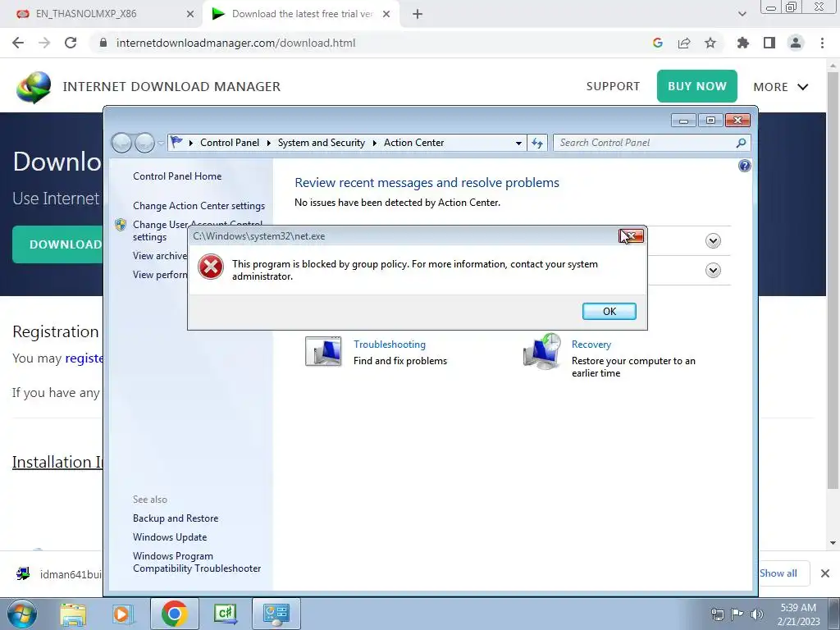The width and height of the screenshot is (840, 630).
Task: Click the Chrome address bar URL
Action: point(235,43)
